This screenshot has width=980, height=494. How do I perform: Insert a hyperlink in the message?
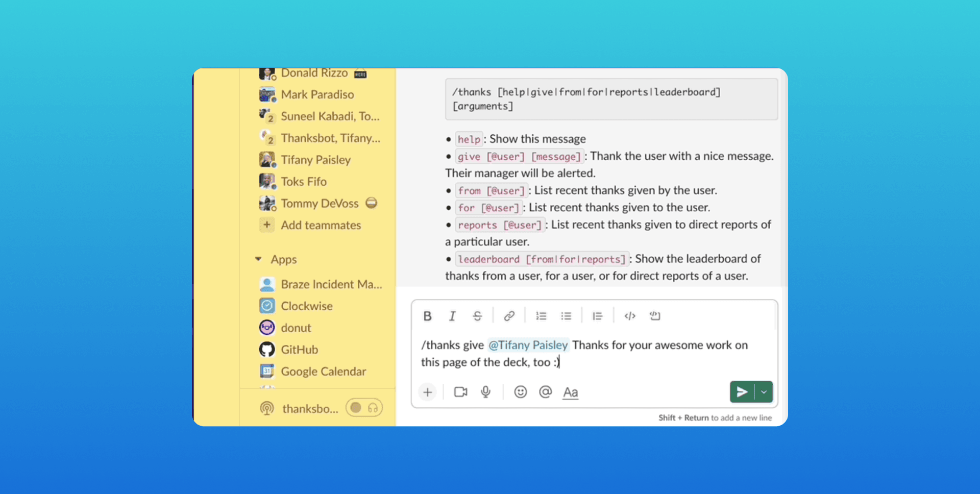coord(509,316)
